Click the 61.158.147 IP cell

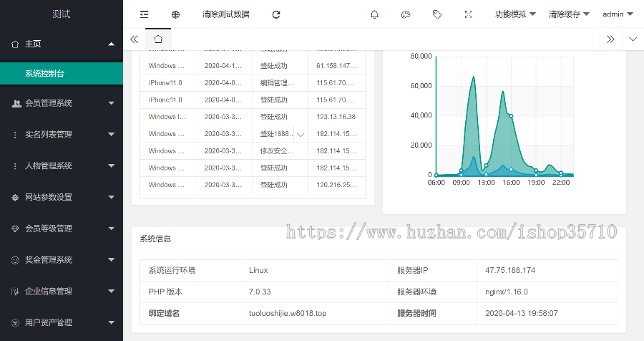click(x=336, y=66)
